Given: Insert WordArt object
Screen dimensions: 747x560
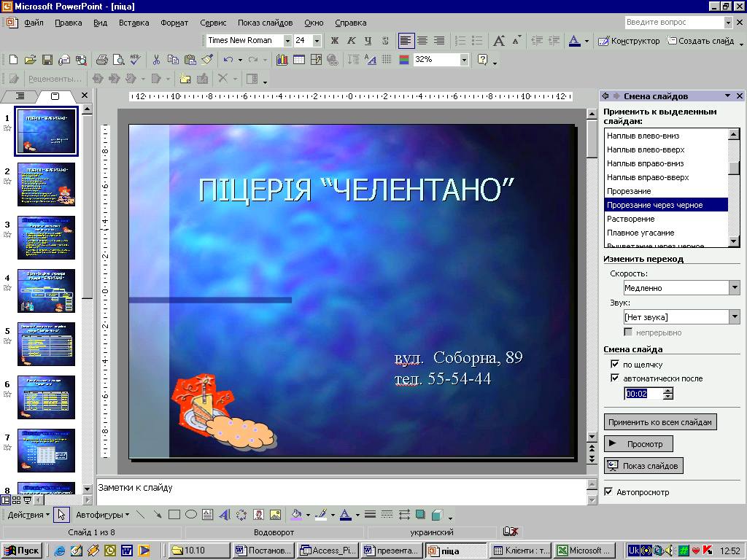Looking at the screenshot, I should [225, 514].
